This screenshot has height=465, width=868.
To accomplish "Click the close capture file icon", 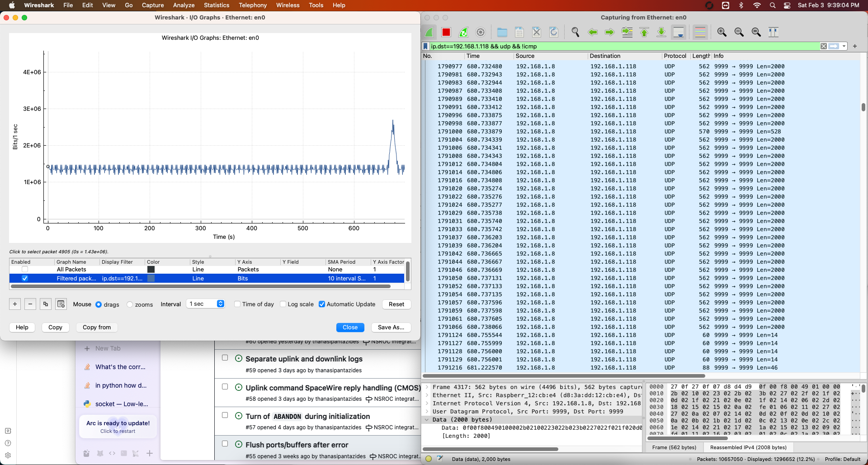I will point(536,32).
